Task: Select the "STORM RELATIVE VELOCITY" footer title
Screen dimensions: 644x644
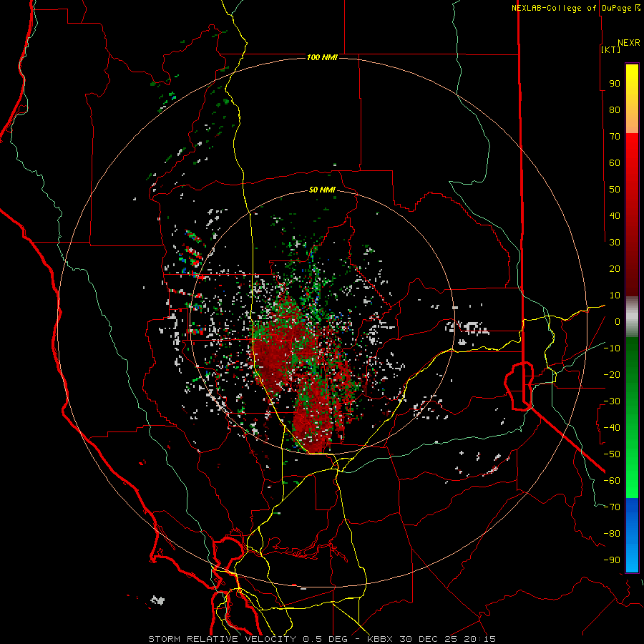Action: [223, 639]
